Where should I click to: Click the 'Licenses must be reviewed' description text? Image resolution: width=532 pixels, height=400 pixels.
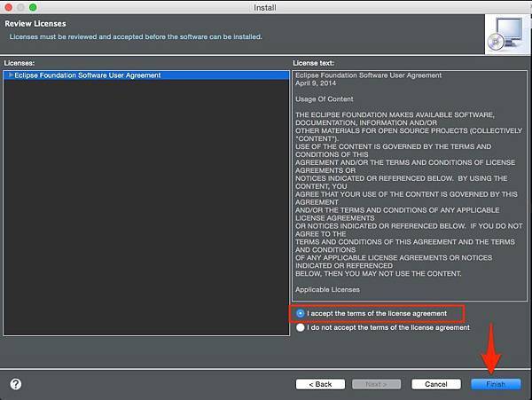click(136, 36)
